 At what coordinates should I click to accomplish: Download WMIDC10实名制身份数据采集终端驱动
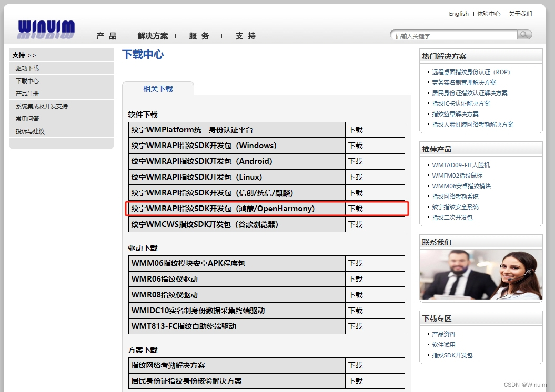pyautogui.click(x=356, y=311)
